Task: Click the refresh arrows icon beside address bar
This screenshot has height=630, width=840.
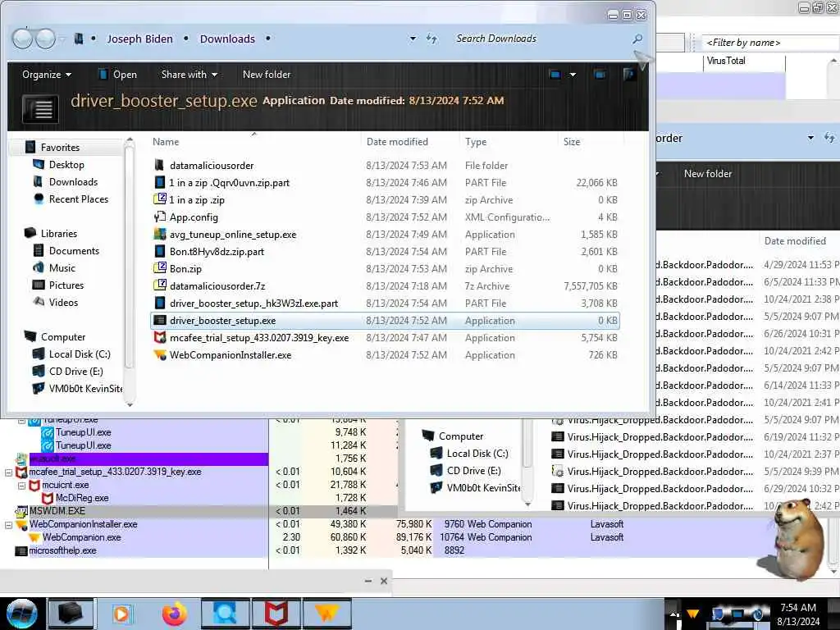Action: (x=431, y=39)
